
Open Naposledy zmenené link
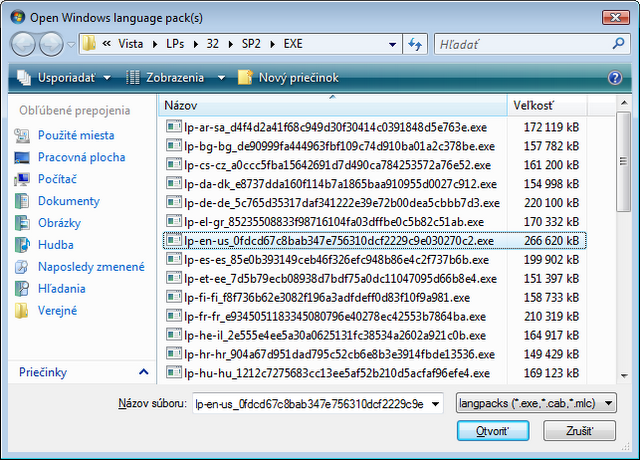click(91, 267)
